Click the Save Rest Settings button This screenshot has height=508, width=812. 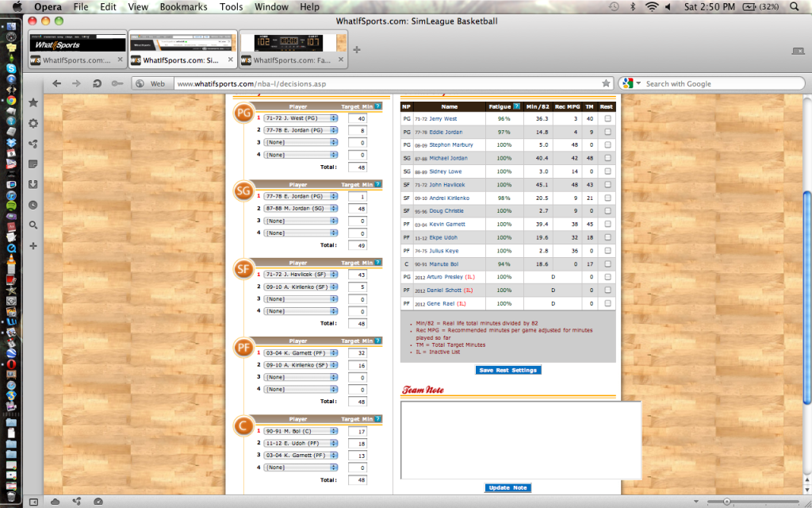coord(508,370)
